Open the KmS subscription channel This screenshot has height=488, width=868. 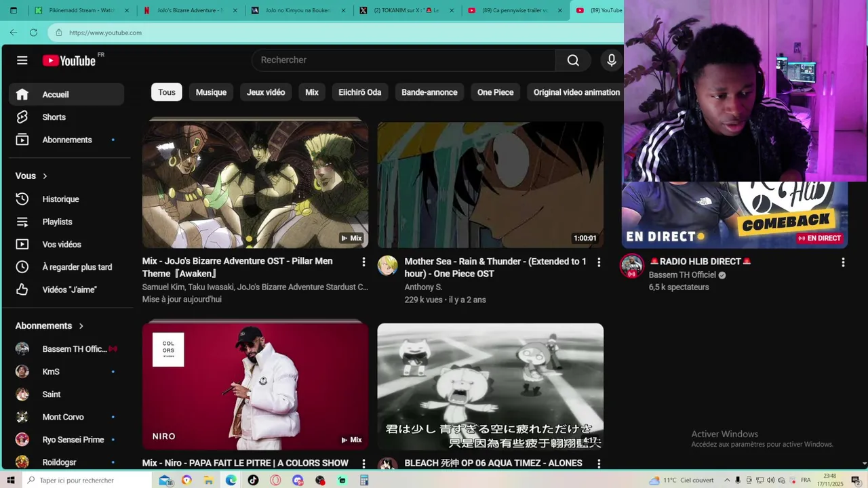(x=66, y=371)
